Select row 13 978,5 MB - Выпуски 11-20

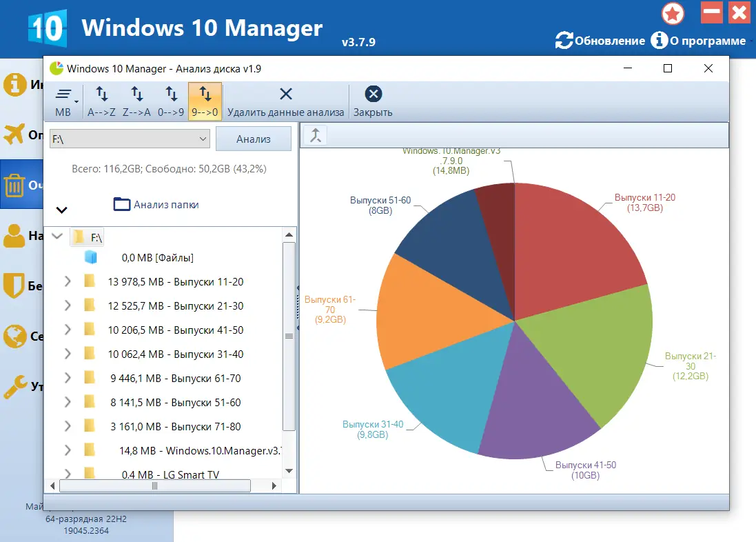point(176,282)
